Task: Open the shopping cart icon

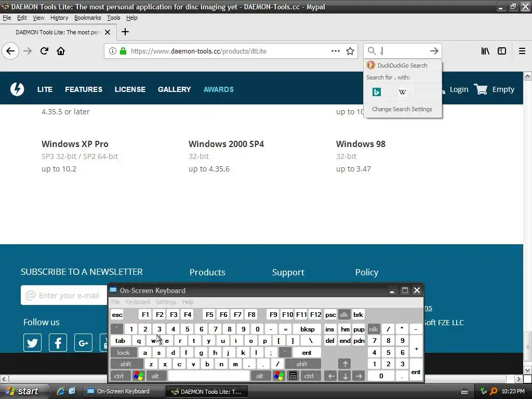Action: 481,89
